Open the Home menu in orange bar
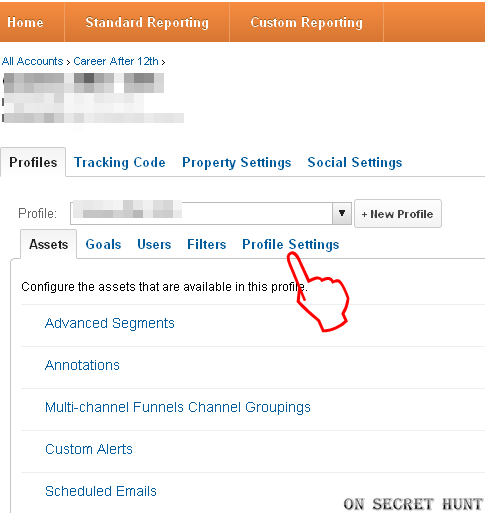Viewport: 485px width, 513px height. click(x=25, y=22)
